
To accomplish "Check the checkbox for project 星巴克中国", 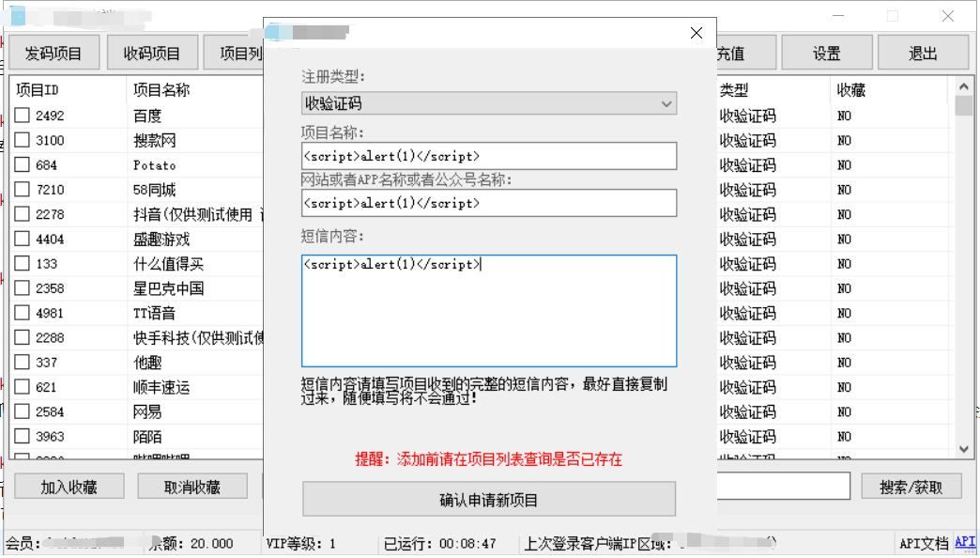I will pos(21,288).
